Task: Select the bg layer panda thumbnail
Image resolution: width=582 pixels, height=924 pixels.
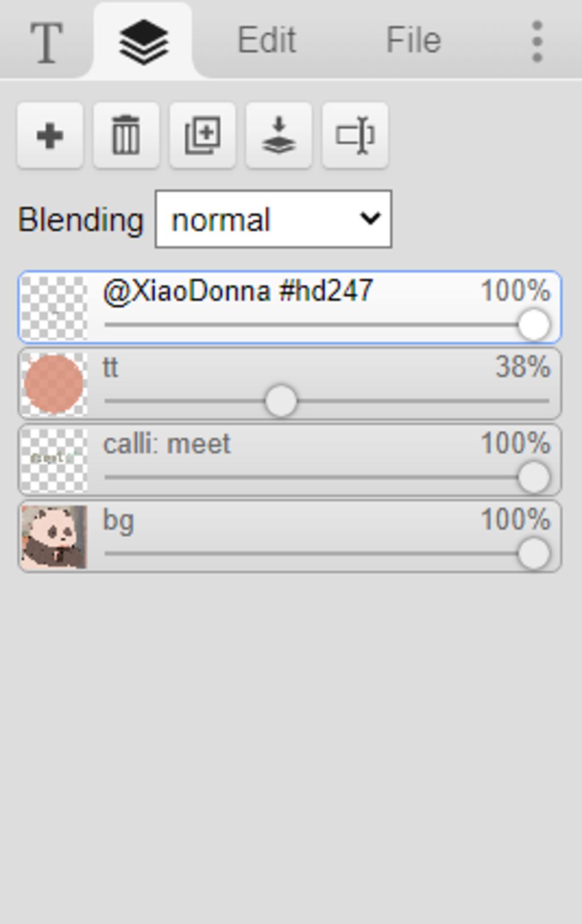Action: [x=55, y=537]
